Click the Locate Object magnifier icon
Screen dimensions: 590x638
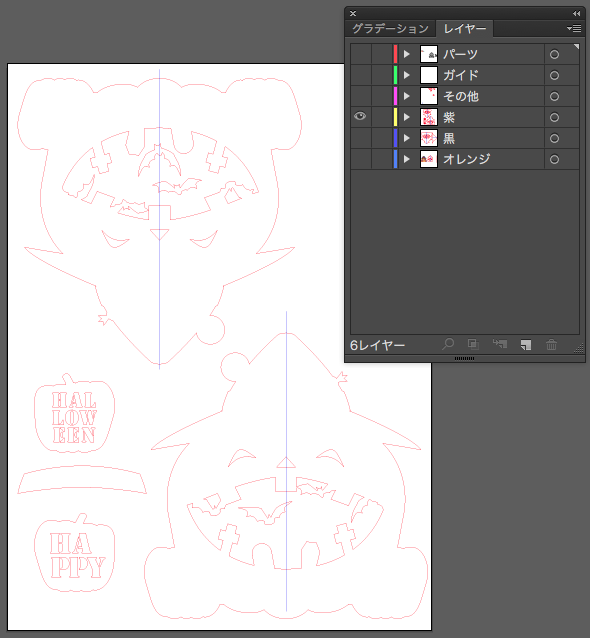pos(448,344)
